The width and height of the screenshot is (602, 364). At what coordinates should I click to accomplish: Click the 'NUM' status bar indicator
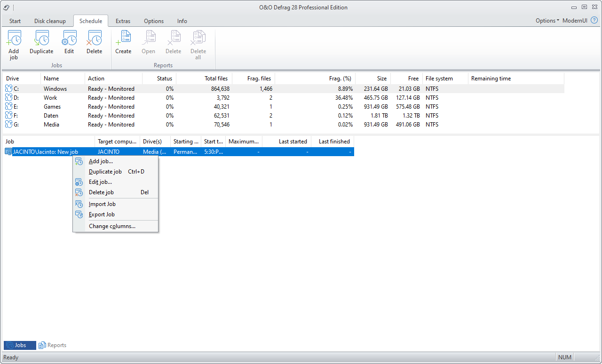565,357
